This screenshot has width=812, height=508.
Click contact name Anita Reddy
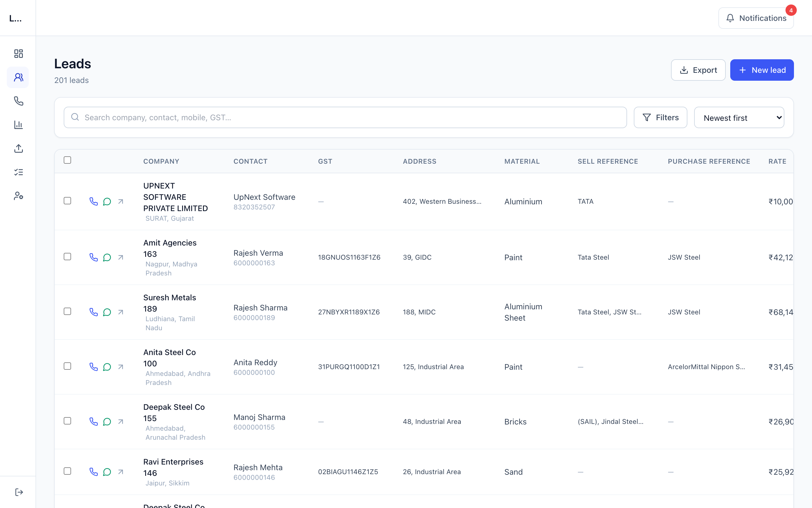[255, 363]
